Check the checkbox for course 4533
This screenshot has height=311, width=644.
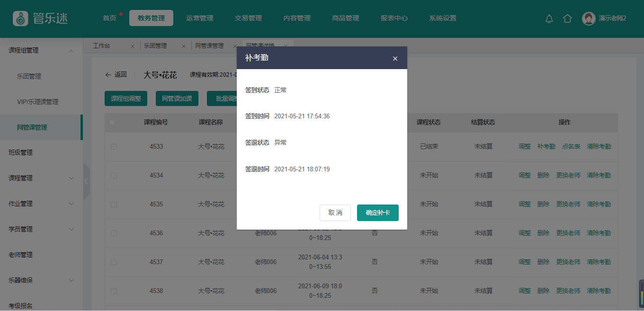click(114, 147)
